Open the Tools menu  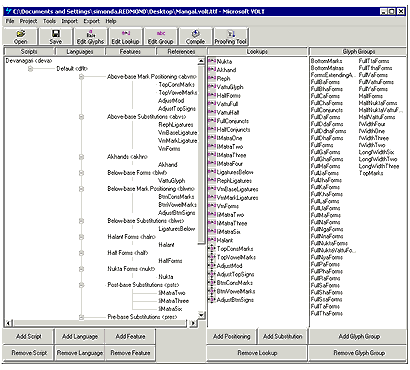(x=49, y=21)
